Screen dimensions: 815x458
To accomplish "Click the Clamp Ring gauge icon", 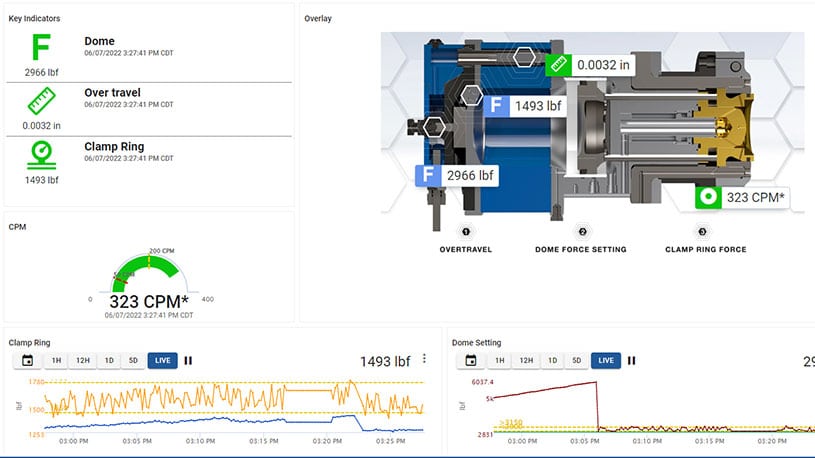I will (x=40, y=155).
